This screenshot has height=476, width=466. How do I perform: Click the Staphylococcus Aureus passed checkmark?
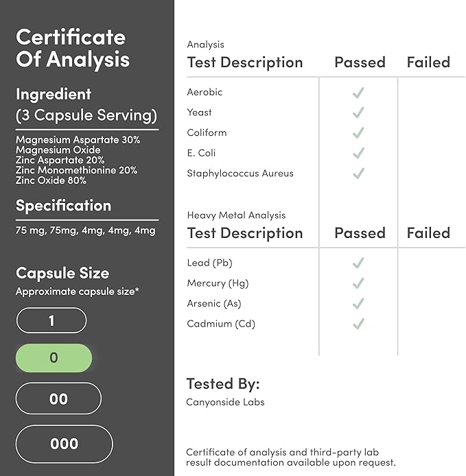click(358, 174)
